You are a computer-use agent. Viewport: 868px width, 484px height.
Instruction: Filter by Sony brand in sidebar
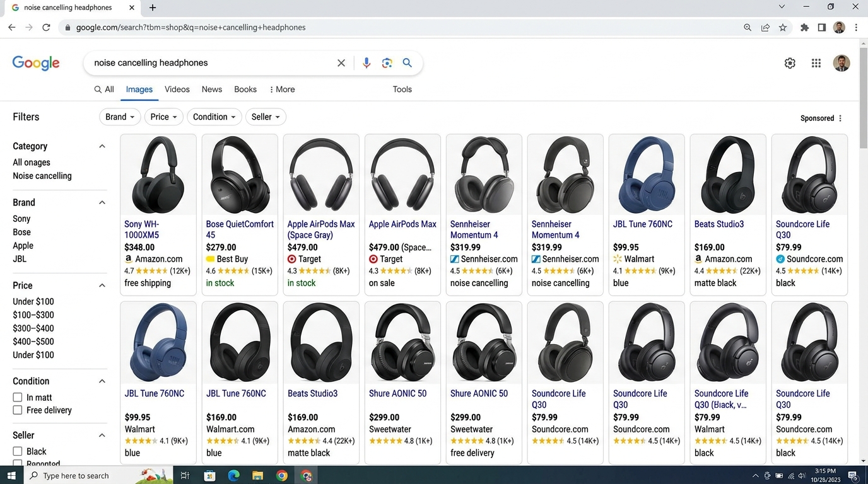(x=21, y=219)
